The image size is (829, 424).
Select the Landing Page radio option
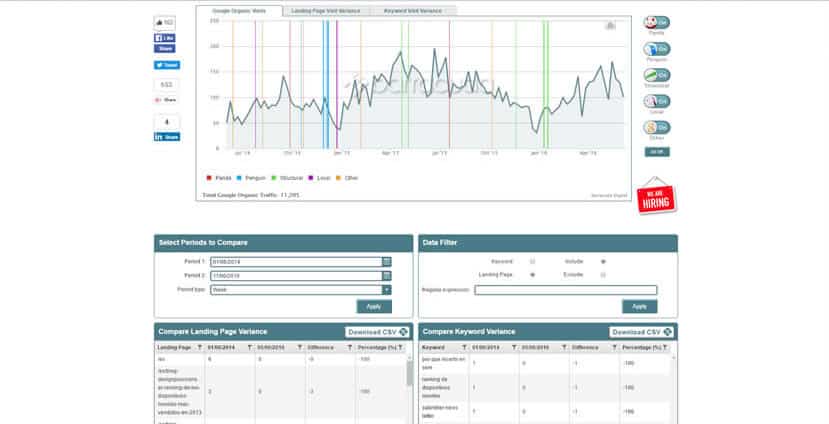[532, 275]
